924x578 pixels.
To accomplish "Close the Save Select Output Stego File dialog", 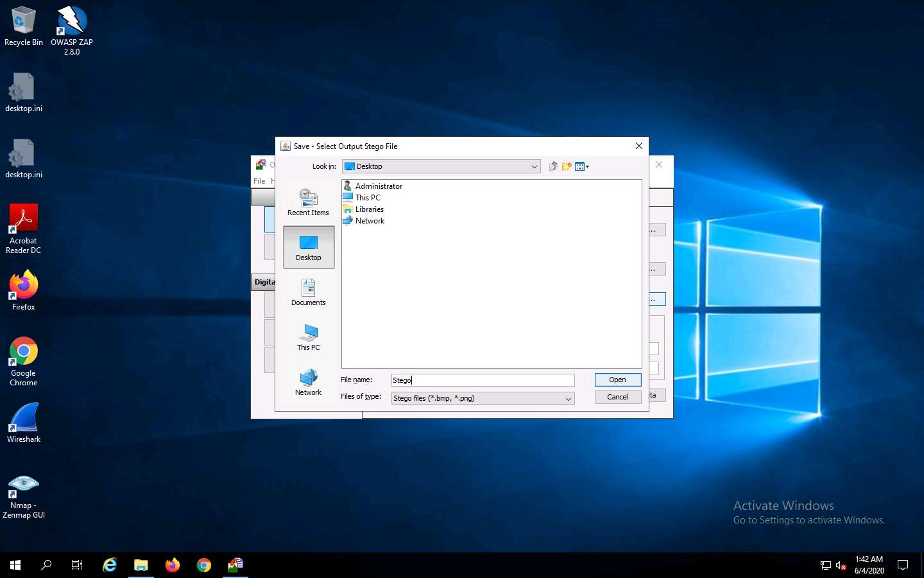I will 638,146.
